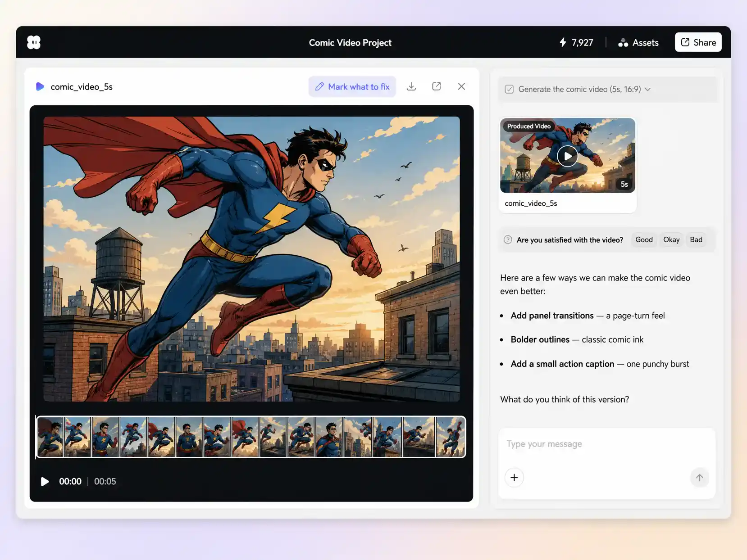Click the plus attachment button
Viewport: 747px width, 560px height.
(514, 478)
